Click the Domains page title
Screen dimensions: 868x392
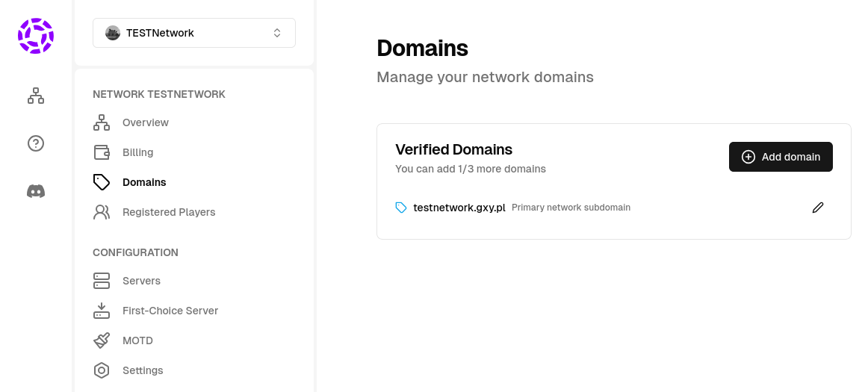pyautogui.click(x=422, y=49)
